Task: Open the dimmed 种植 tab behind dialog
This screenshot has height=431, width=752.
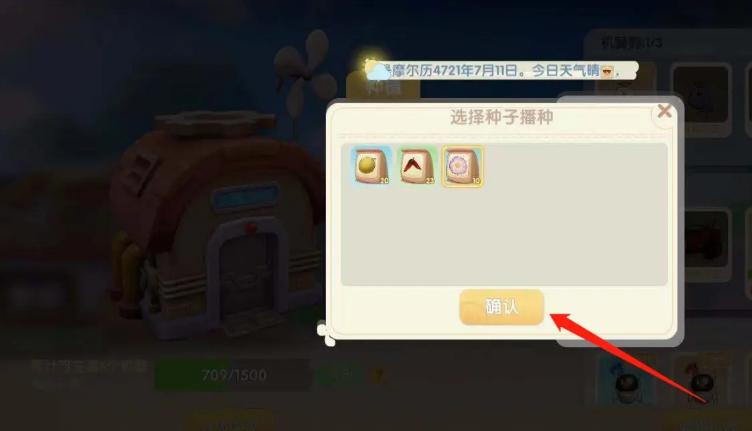Action: coord(383,87)
